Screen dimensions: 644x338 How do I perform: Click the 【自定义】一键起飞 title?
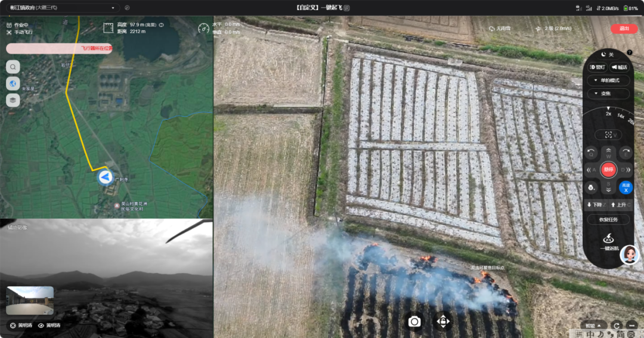coord(319,7)
